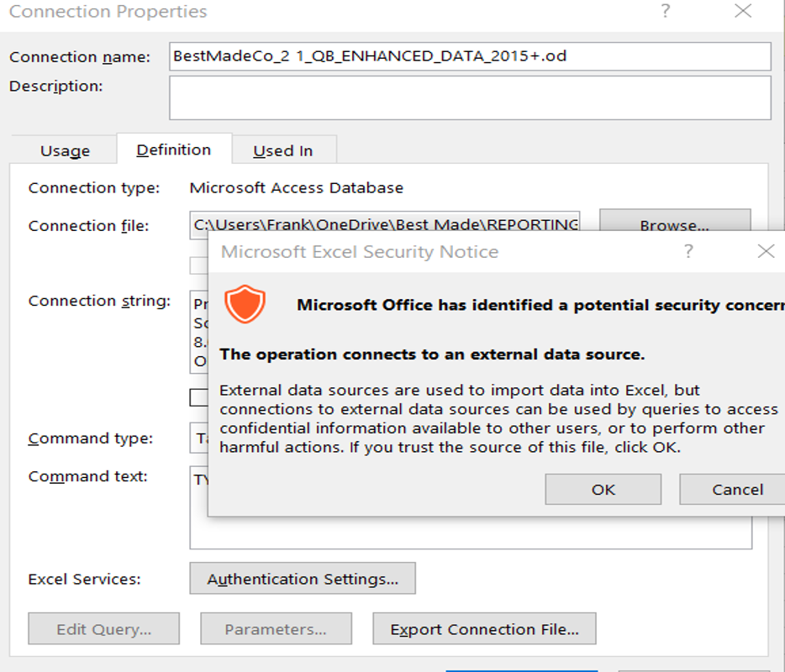Click the Browse... button

tap(675, 220)
